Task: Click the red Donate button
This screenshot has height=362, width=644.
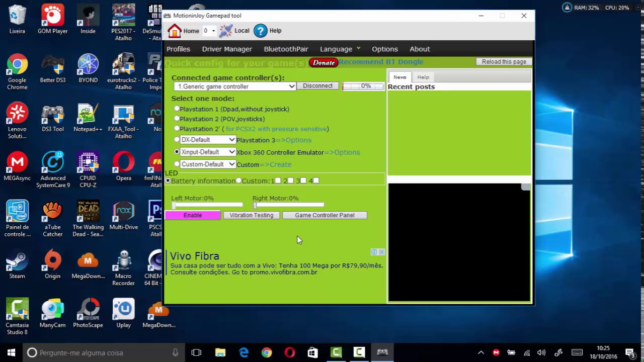Action: [x=324, y=62]
